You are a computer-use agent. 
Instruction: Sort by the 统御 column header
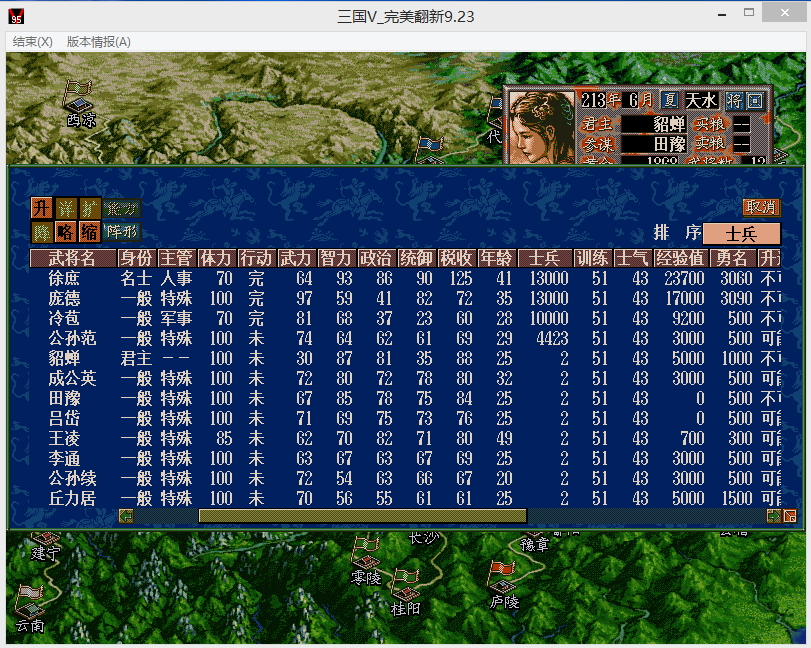(x=416, y=258)
